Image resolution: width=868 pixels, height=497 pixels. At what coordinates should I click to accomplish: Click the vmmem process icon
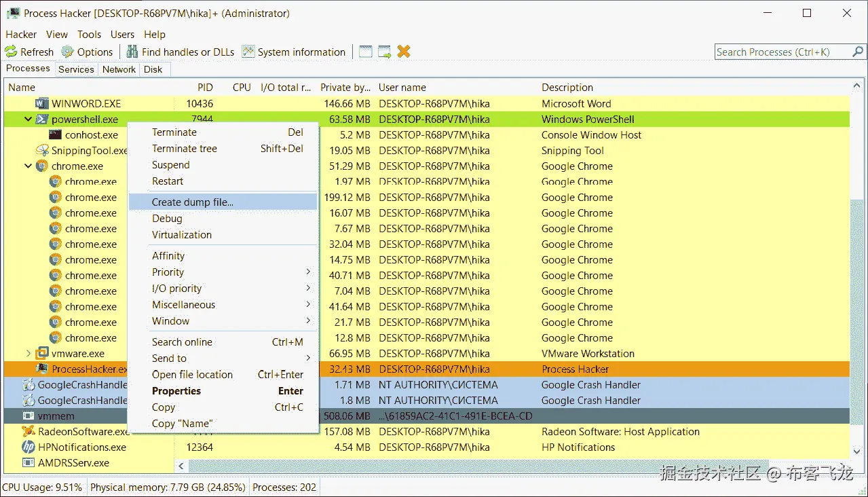pos(28,416)
